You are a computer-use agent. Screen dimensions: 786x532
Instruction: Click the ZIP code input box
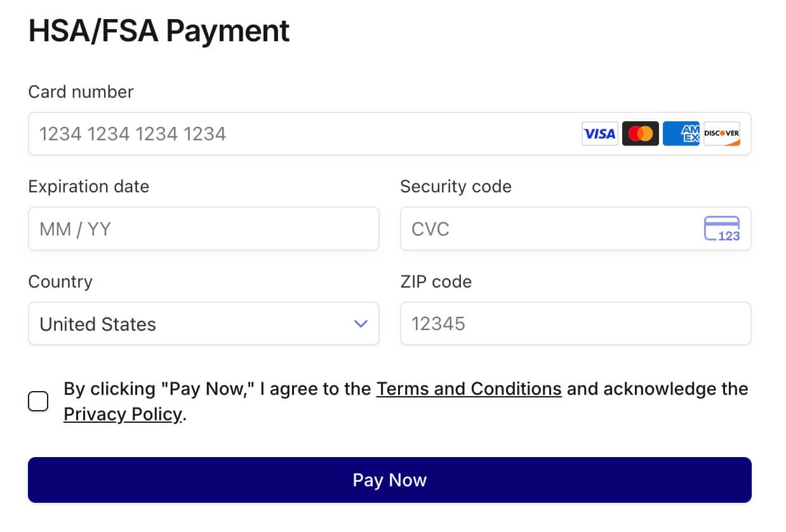575,324
